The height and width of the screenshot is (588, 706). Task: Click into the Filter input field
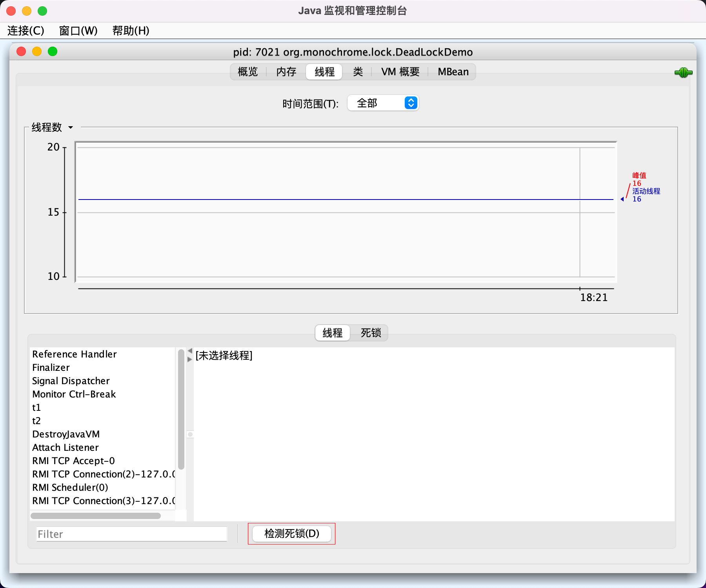[132, 534]
